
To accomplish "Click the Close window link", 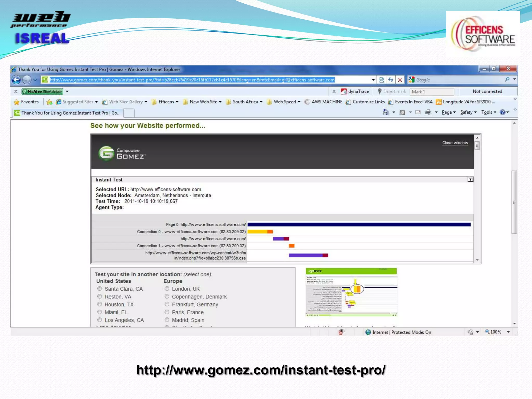I will 455,143.
